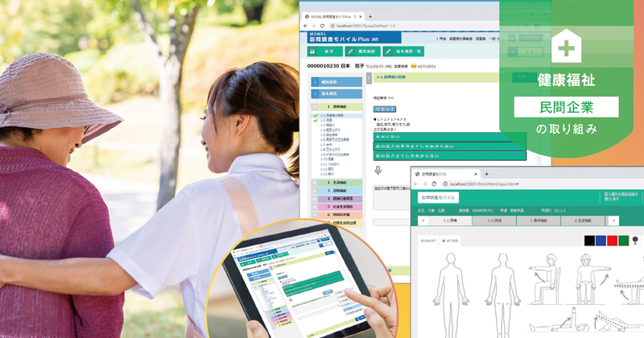Choose answer 肩の高さまでしかあがらない

(450, 156)
